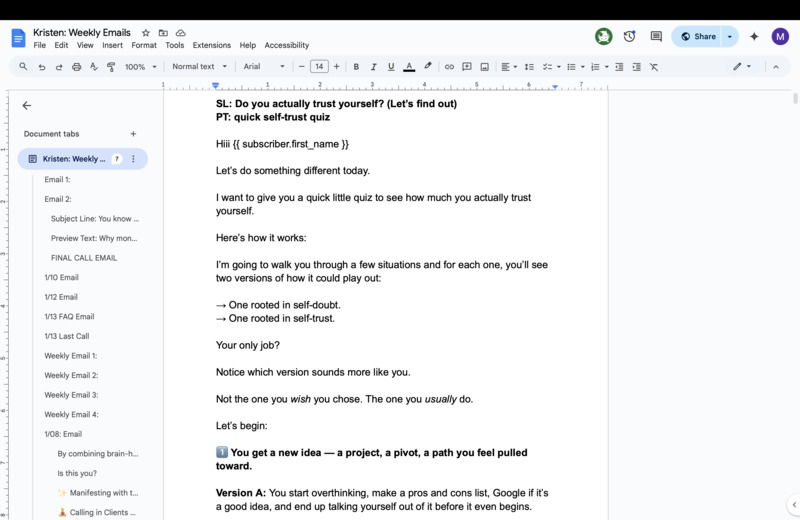Insert a link using the toolbar

tap(449, 67)
